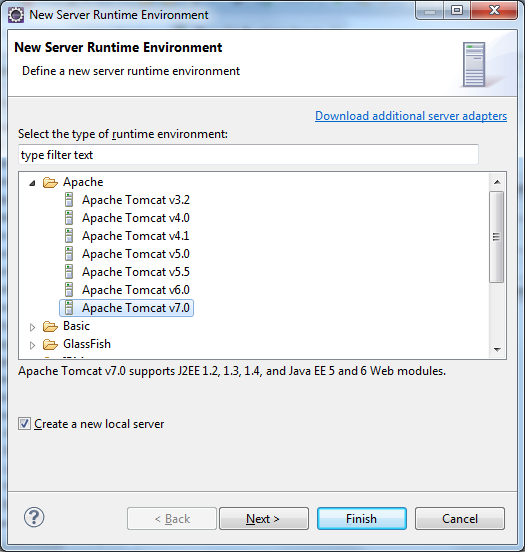
Task: Click the Apache folder icon
Action: click(x=50, y=182)
